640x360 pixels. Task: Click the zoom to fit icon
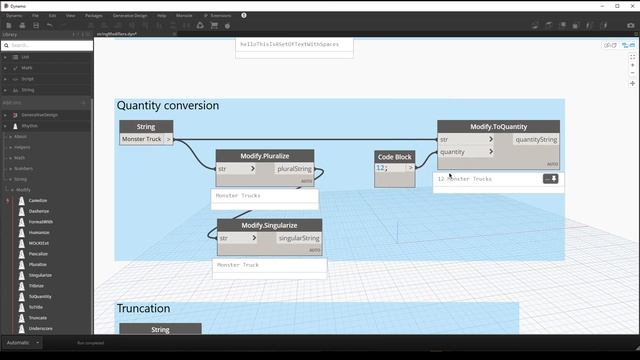point(633,57)
